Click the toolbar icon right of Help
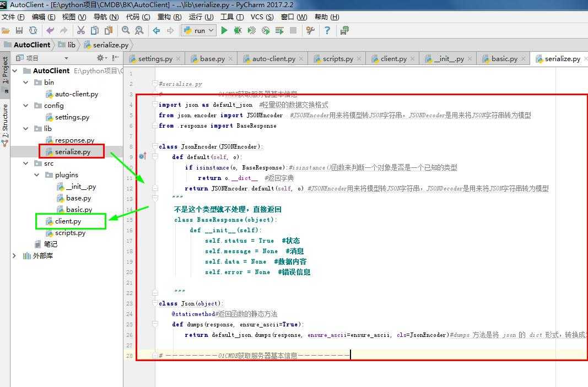 coord(344,31)
